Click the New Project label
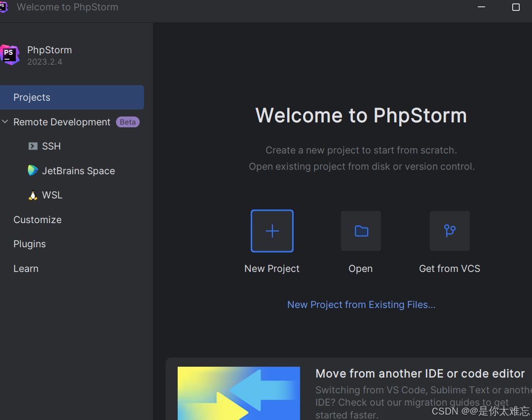Screen dimensions: 532x420 (x=272, y=268)
